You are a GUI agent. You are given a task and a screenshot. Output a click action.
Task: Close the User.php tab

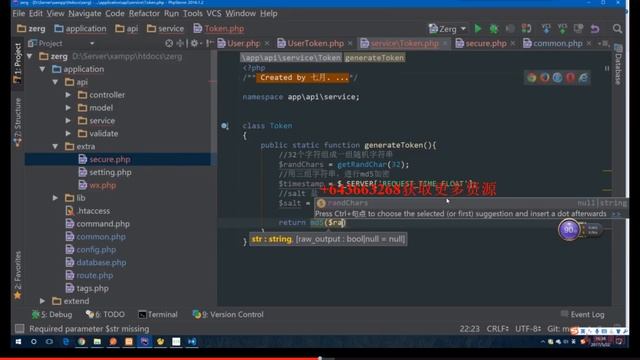[x=267, y=43]
